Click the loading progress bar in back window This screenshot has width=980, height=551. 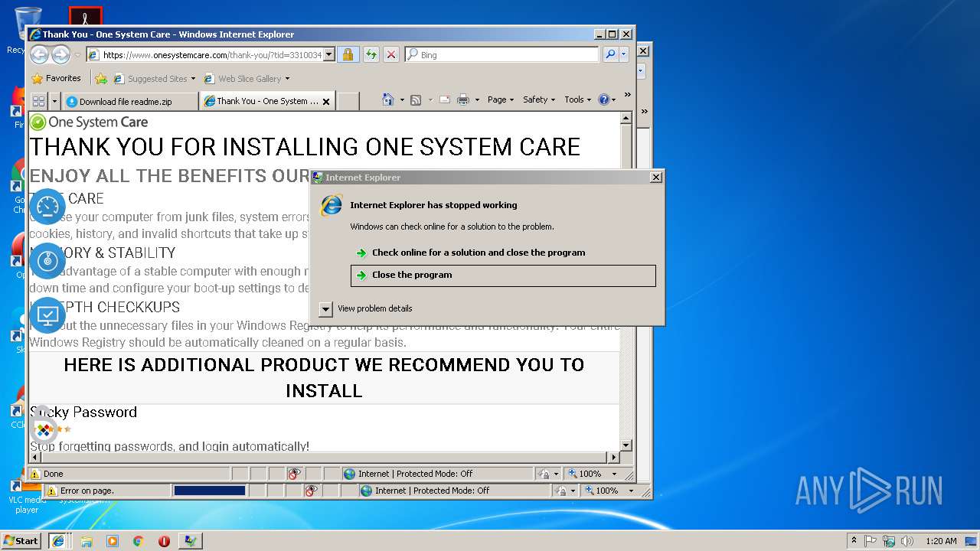[210, 491]
